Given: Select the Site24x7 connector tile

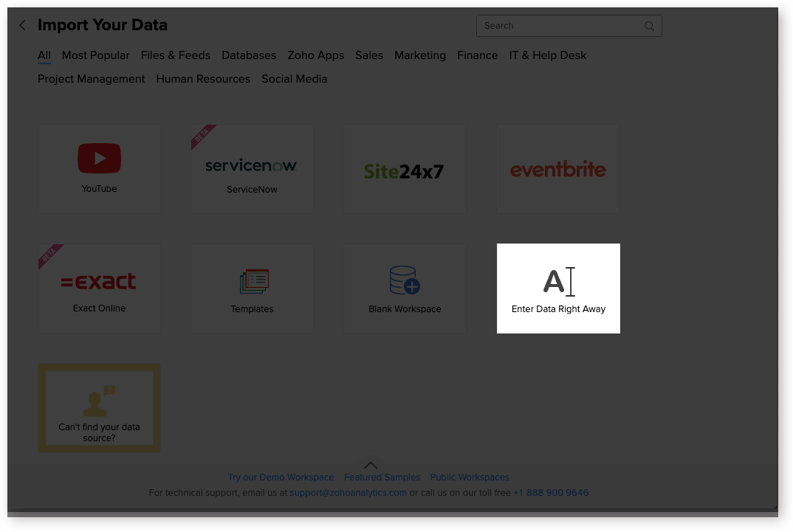Looking at the screenshot, I should point(405,169).
